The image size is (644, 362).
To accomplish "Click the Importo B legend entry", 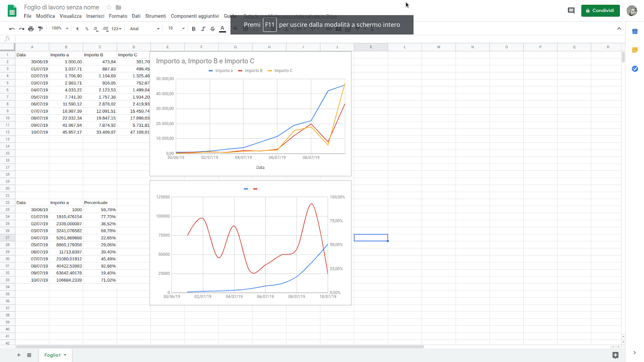I will (250, 71).
